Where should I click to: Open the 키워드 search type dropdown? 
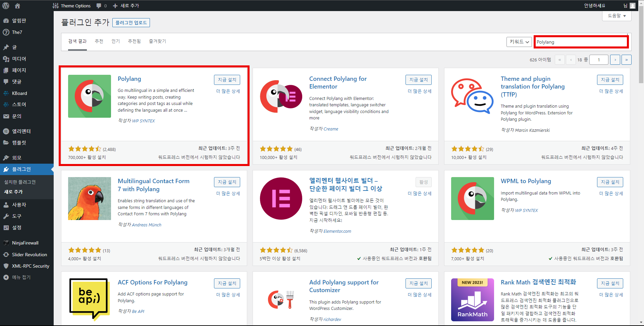(519, 42)
